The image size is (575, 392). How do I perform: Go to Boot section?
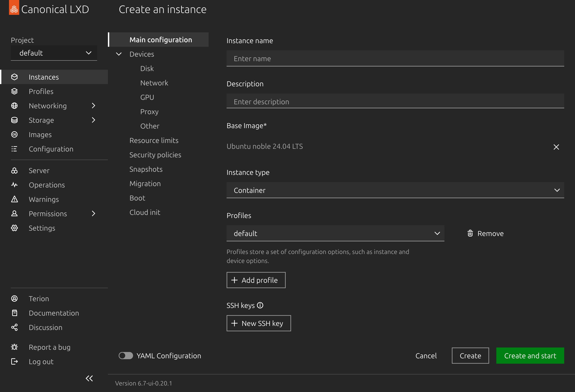(x=137, y=198)
